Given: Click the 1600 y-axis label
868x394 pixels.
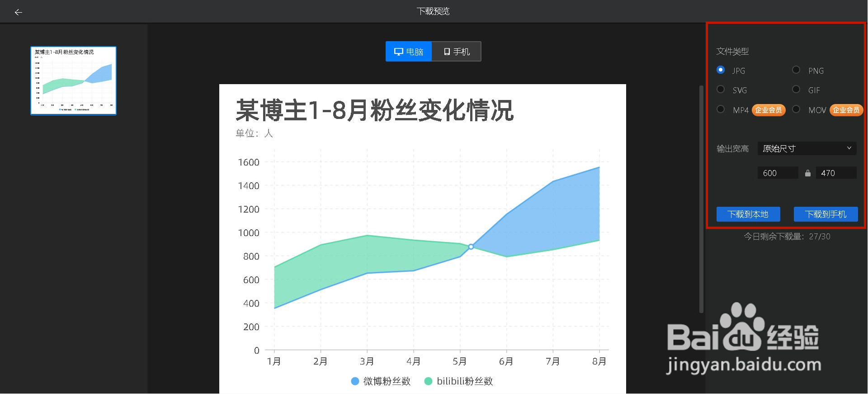Looking at the screenshot, I should (x=249, y=162).
